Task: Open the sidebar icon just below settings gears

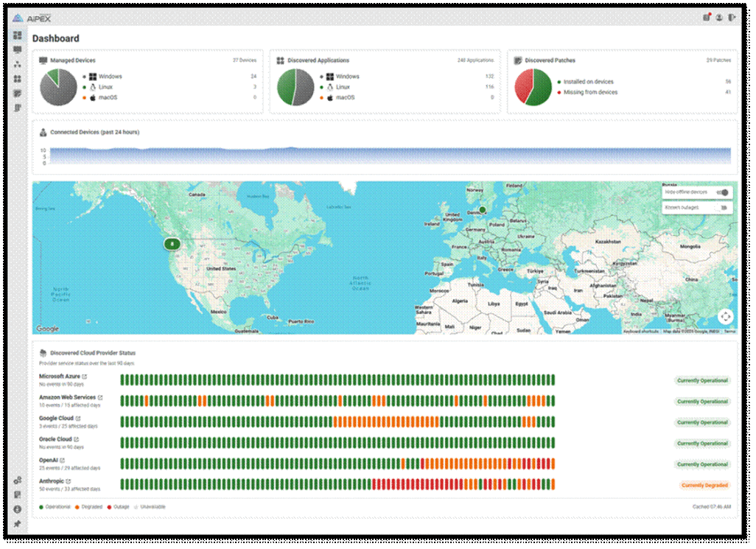Action: (18, 495)
